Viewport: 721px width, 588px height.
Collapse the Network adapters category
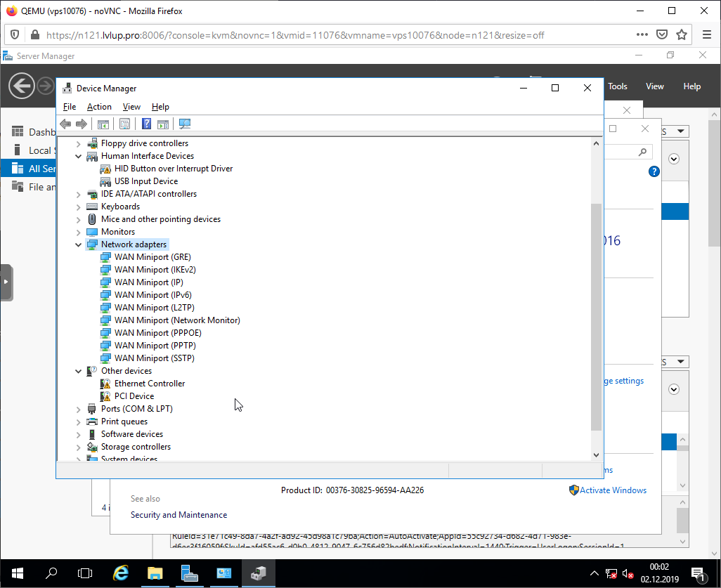pyautogui.click(x=79, y=244)
